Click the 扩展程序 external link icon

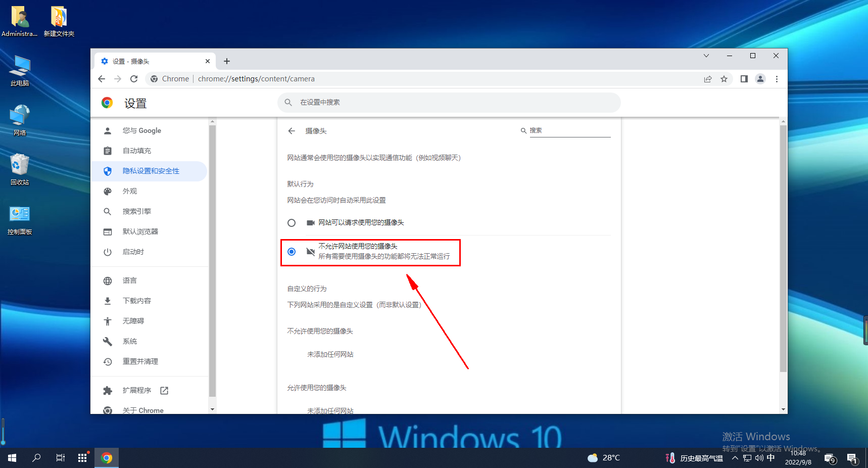(x=164, y=390)
